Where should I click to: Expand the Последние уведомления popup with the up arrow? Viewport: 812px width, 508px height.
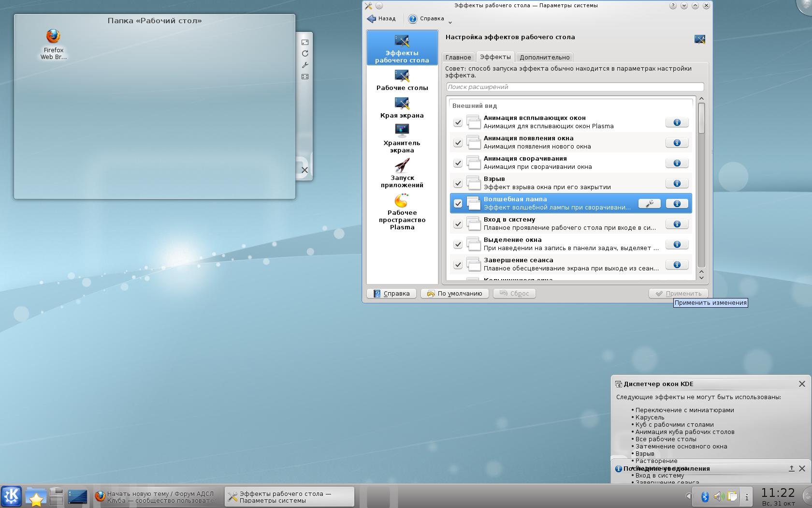coord(791,468)
